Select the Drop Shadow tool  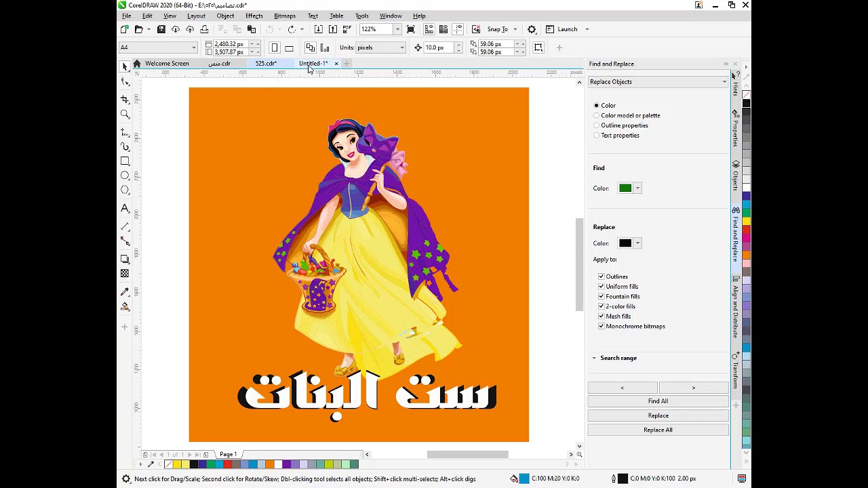click(125, 259)
